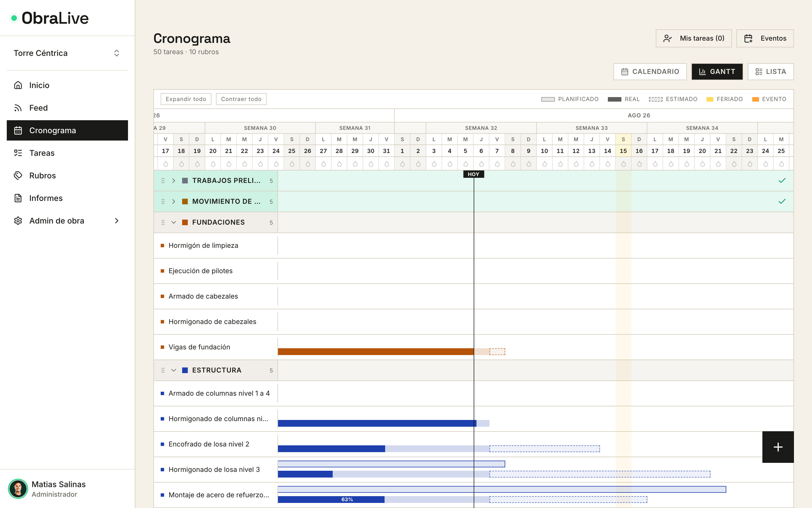Open Mis tareas (0)
This screenshot has height=508, width=812.
pos(694,38)
